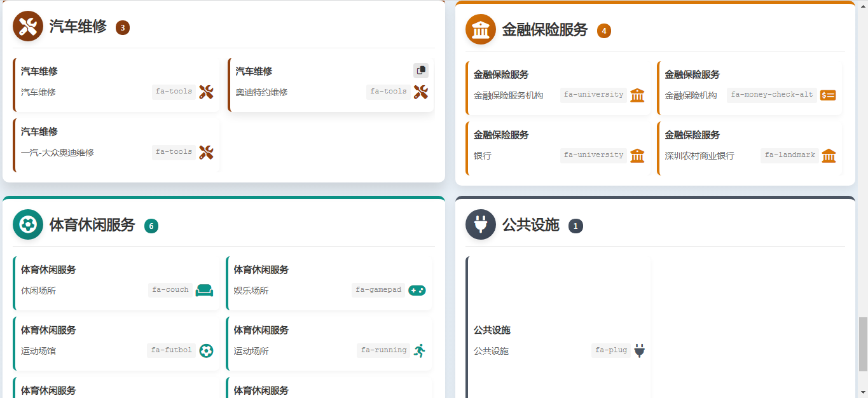This screenshot has height=398, width=868.
Task: Click plug icon in the 公共设施 card row
Action: [x=639, y=351]
